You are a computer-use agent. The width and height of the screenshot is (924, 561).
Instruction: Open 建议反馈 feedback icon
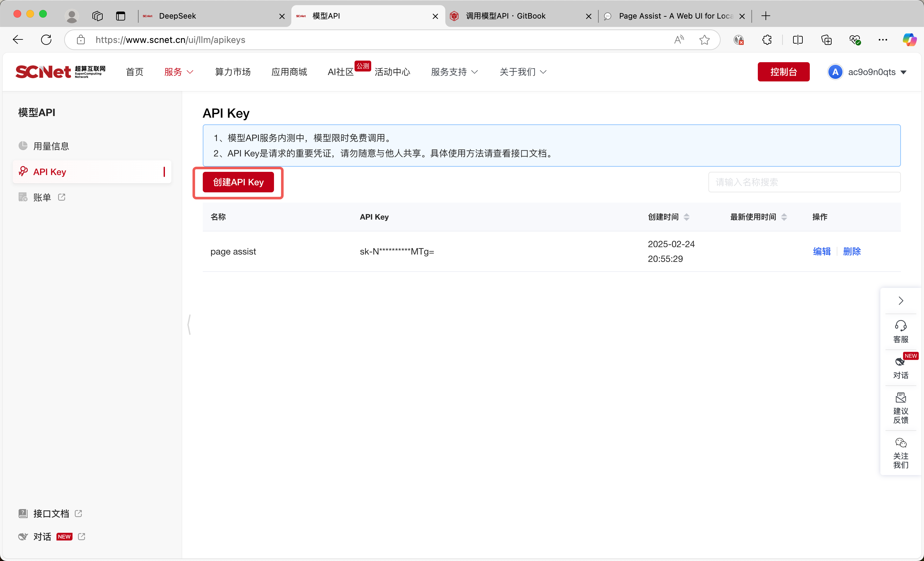[x=901, y=408]
